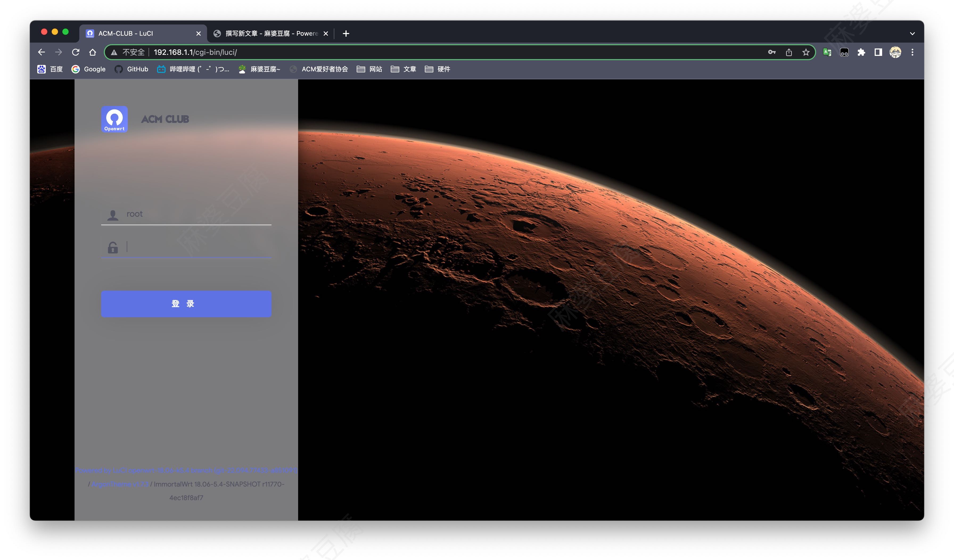Open the Powered by LuCI openwrt link
Screen dimensions: 954x560
186,470
